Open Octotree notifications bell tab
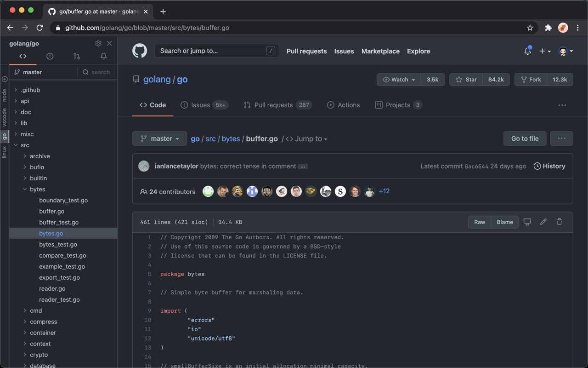Screen dimensions: 588x368 point(103,56)
